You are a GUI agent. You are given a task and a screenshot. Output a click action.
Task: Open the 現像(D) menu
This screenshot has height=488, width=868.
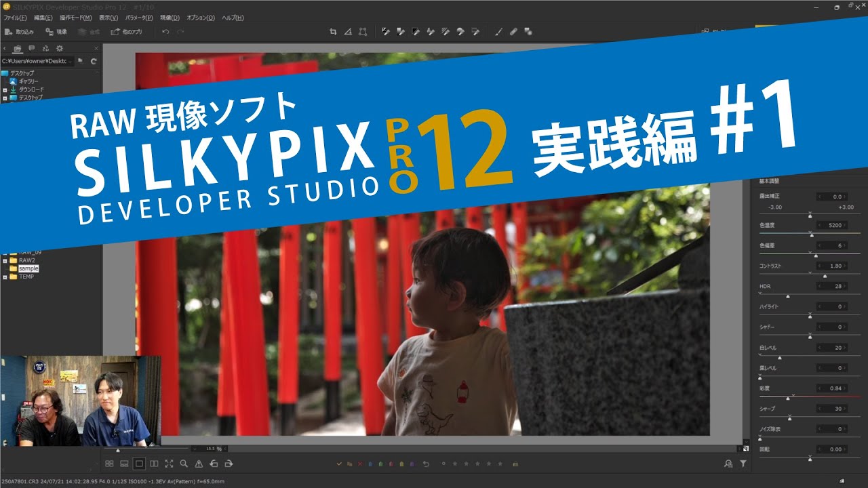pos(170,18)
